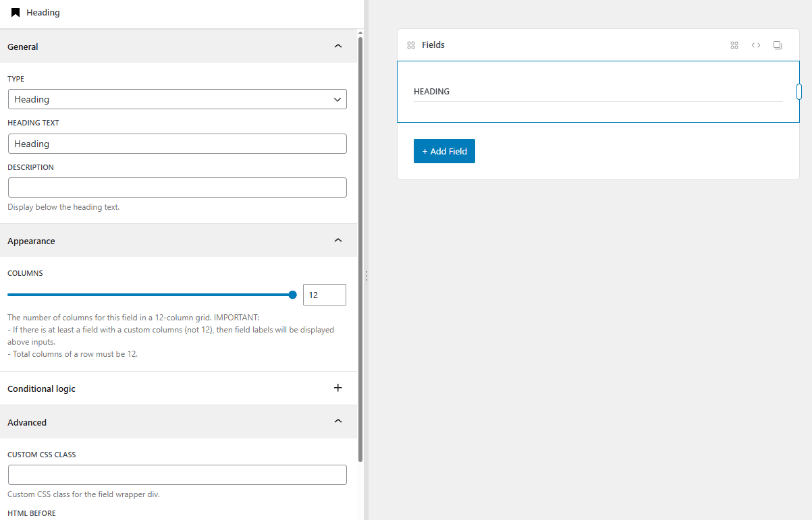Open the code view angle-brackets icon
812x520 pixels.
coord(756,45)
